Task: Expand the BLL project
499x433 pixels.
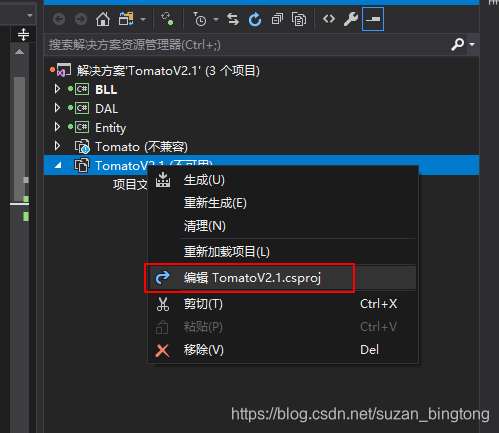Action: 57,89
